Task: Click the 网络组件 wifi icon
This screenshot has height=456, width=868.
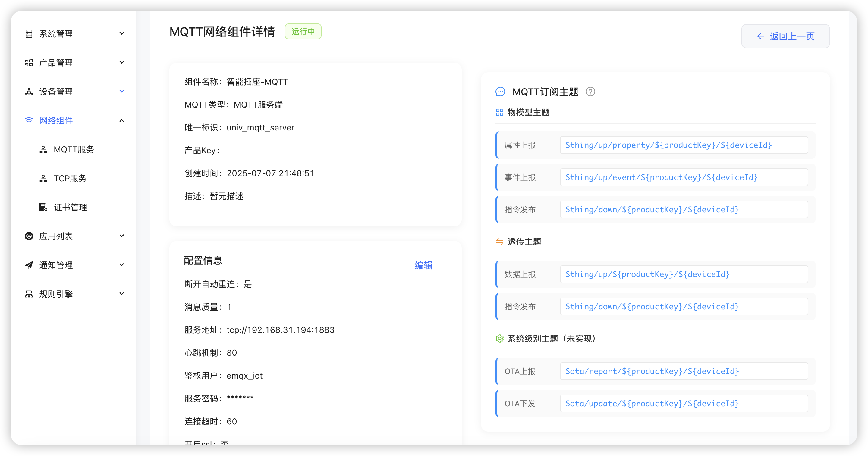Action: [x=29, y=120]
